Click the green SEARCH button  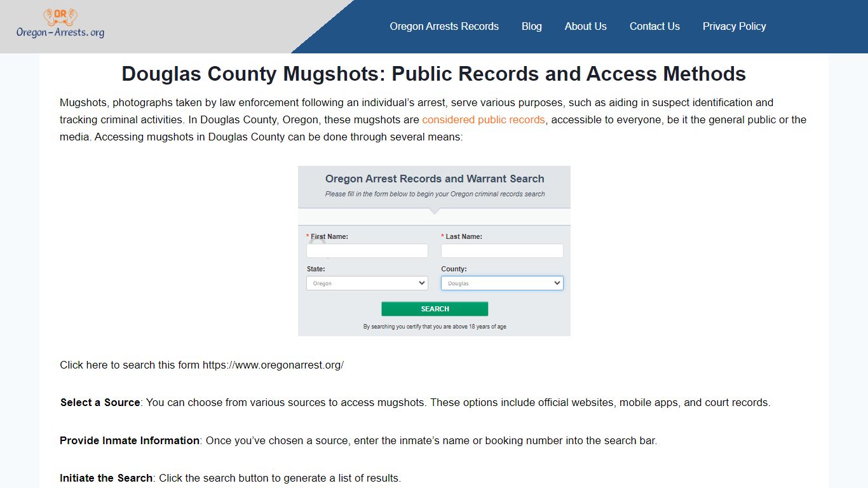pyautogui.click(x=435, y=309)
